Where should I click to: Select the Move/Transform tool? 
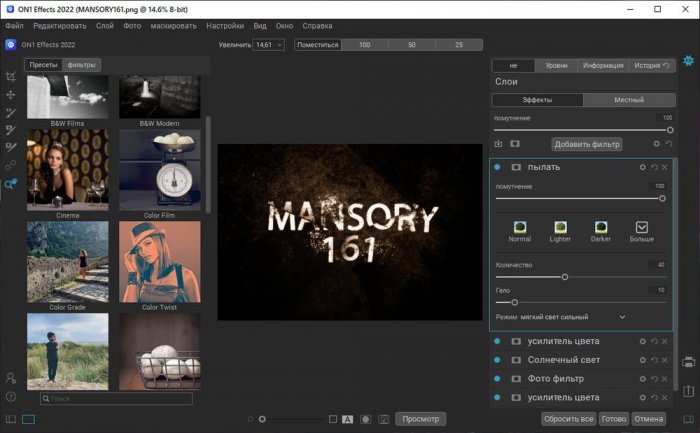click(11, 94)
